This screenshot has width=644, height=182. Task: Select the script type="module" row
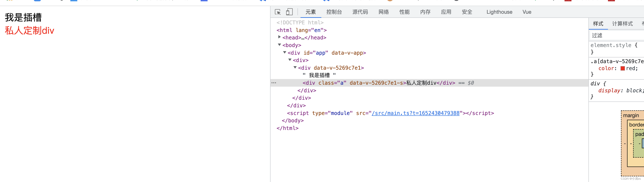point(390,113)
